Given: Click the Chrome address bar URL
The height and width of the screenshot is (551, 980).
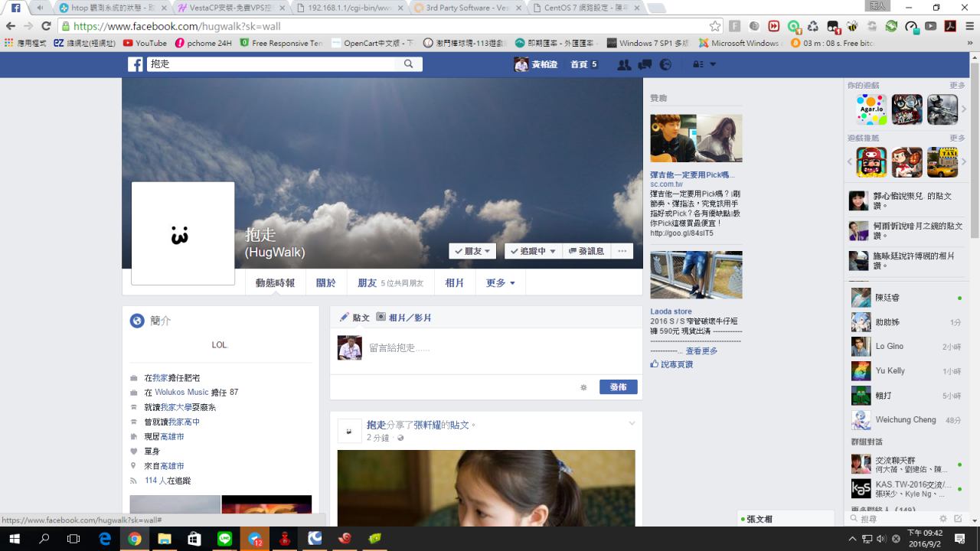Looking at the screenshot, I should [x=177, y=26].
